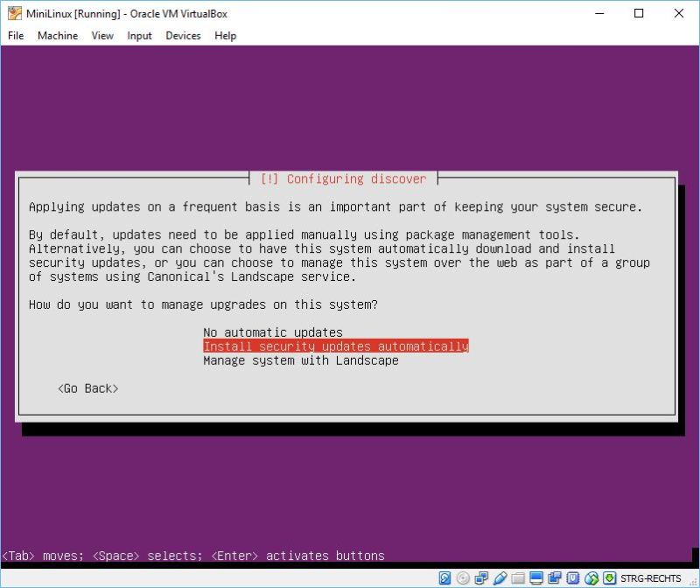The height and width of the screenshot is (588, 700).
Task: Choose Install security updates automatically
Action: 336,346
